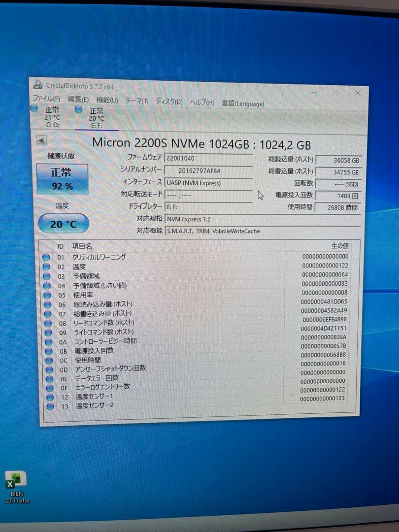Select the アンセーフシャットダウン回数 row text

pos(110,368)
